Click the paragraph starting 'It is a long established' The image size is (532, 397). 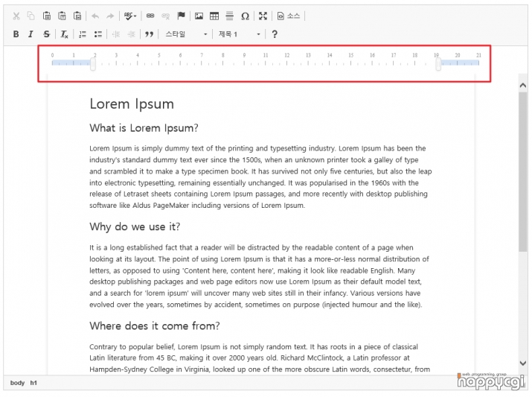point(259,276)
